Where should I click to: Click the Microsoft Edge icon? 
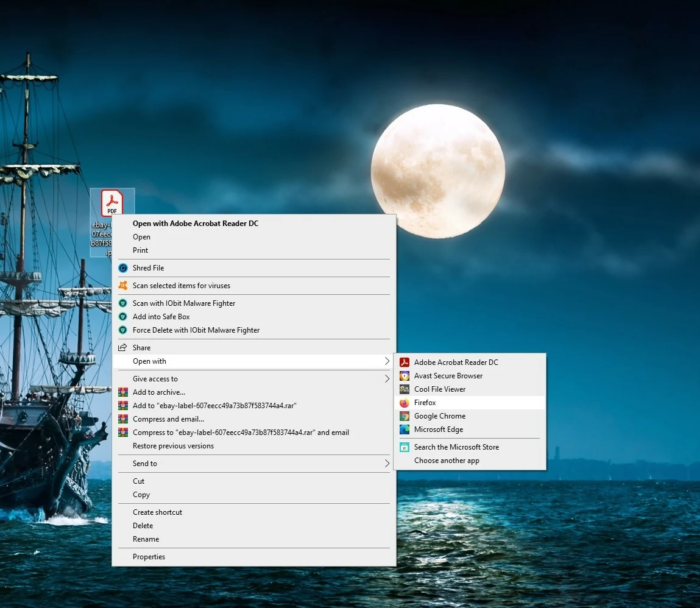click(x=405, y=429)
